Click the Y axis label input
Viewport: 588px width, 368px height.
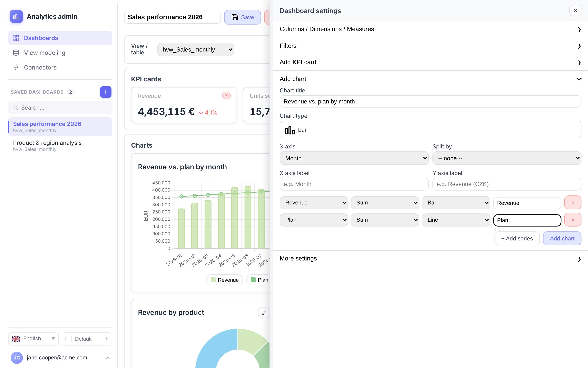507,184
